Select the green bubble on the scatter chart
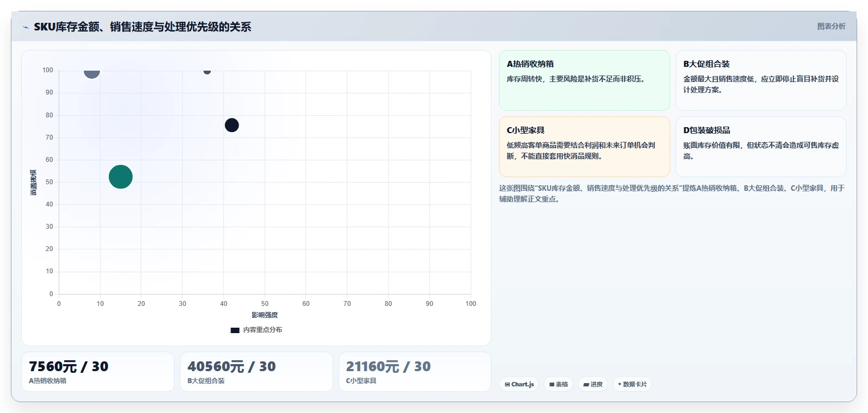The height and width of the screenshot is (413, 868). [x=121, y=177]
